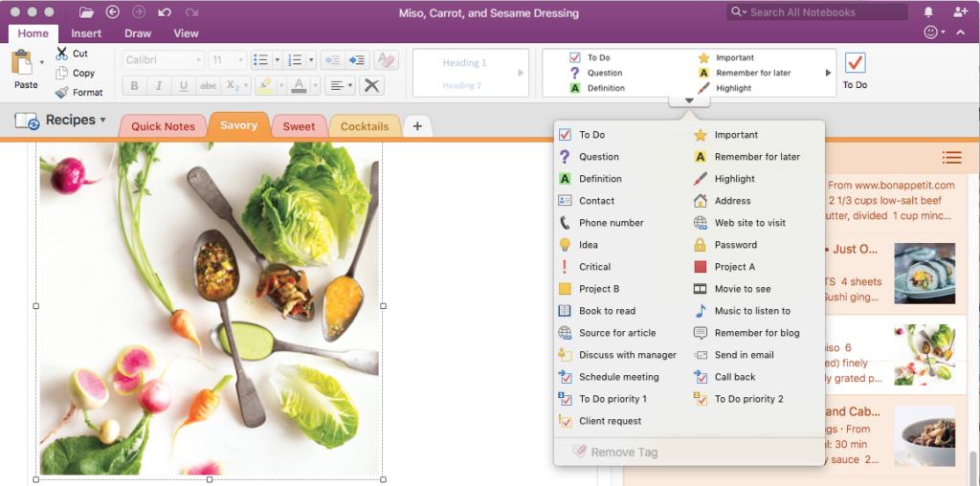Click the Format painter brush icon
980x486 pixels.
(x=61, y=93)
